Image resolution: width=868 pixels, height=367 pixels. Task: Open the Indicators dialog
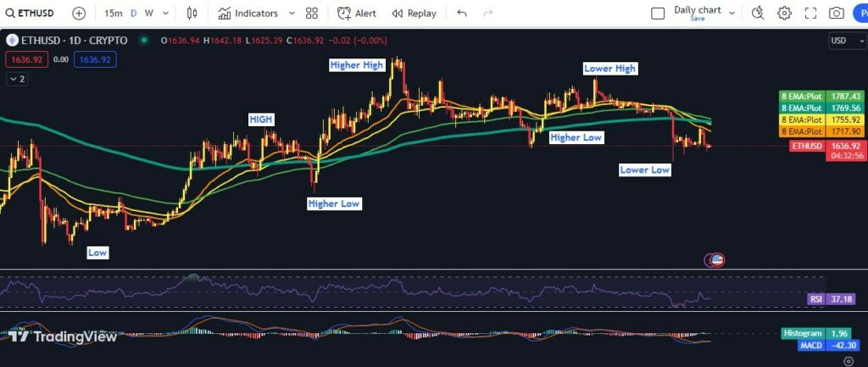tap(248, 14)
